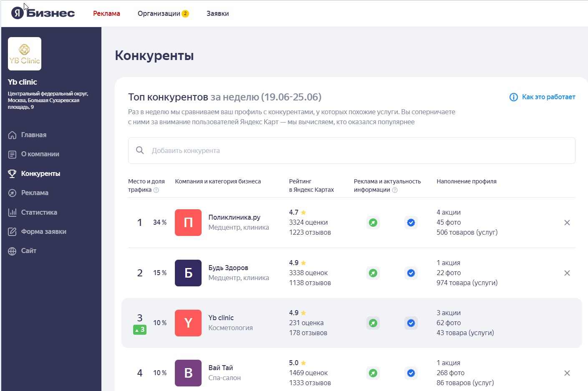Focus the Добавить конкурента search field
This screenshot has height=391, width=588.
(x=351, y=150)
